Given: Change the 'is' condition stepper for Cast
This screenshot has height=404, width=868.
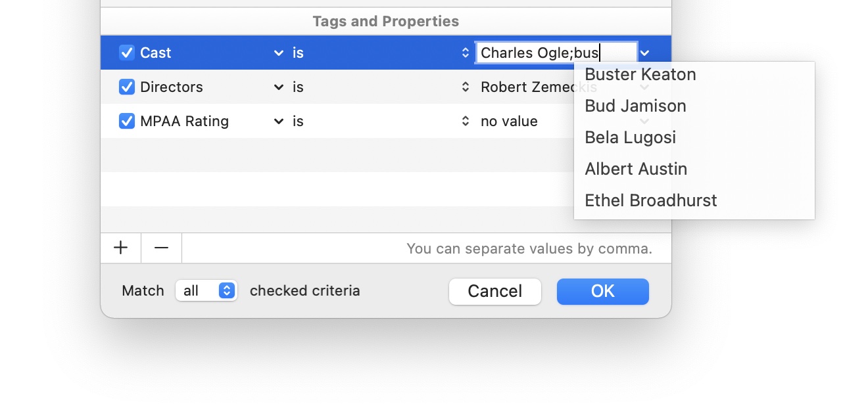Looking at the screenshot, I should (466, 53).
